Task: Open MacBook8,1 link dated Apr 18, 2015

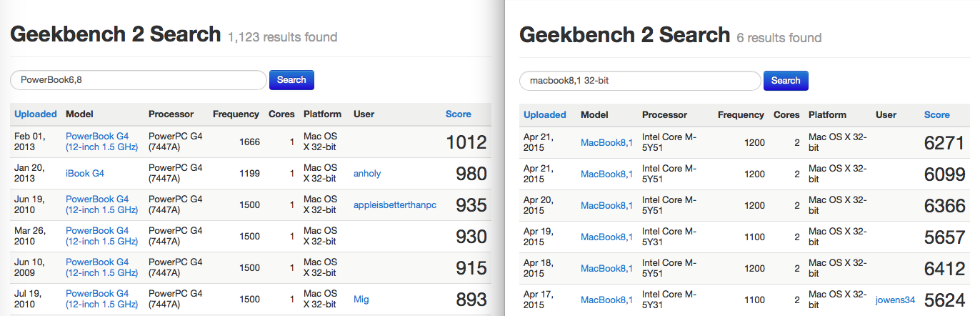Action: tap(607, 269)
